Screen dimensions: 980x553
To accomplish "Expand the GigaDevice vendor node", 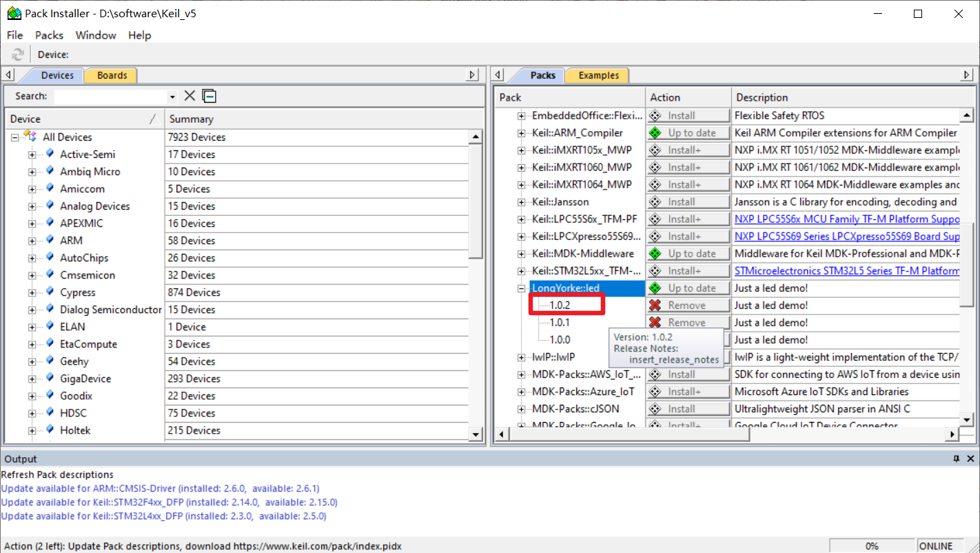I will tap(32, 379).
